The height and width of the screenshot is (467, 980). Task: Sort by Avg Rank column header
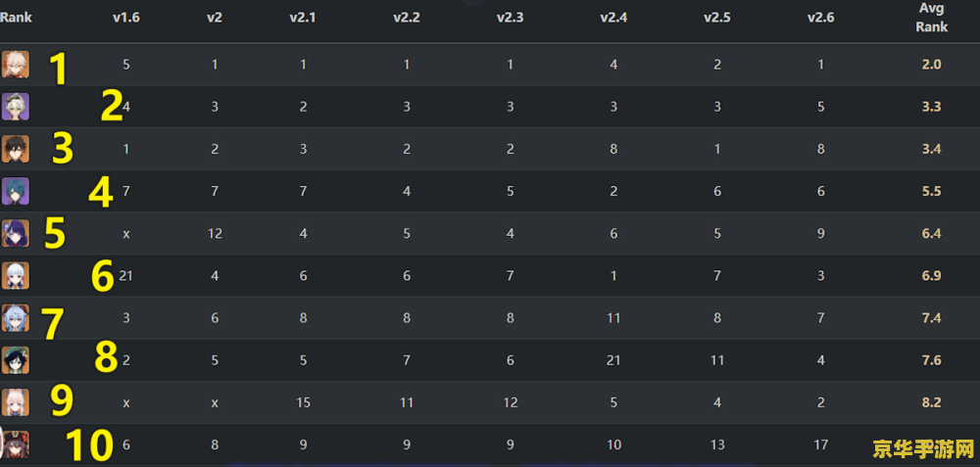(x=931, y=18)
